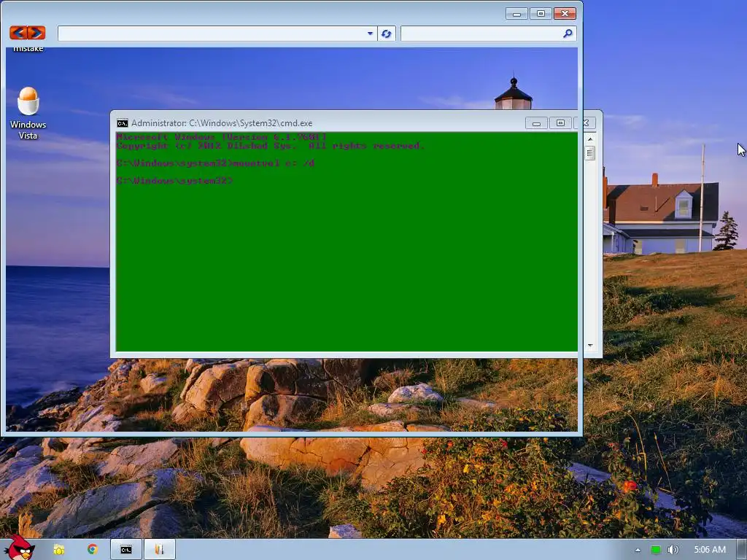747x560 pixels.
Task: Open the yellow folder taskbar icon
Action: click(x=58, y=550)
